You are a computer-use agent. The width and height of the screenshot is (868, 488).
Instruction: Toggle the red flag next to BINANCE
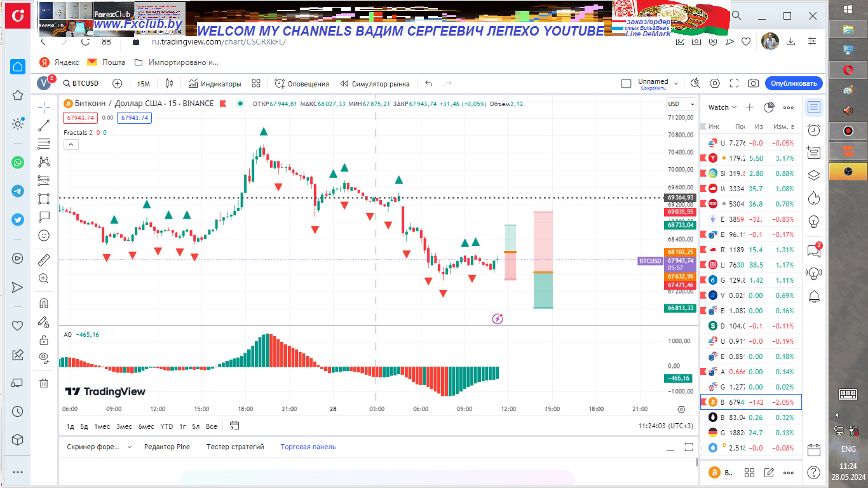[x=223, y=104]
